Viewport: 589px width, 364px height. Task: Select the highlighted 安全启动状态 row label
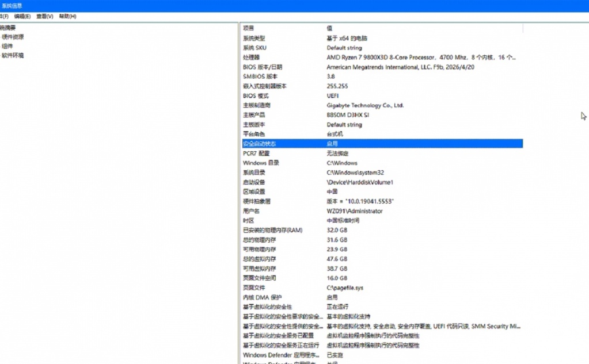[260, 144]
